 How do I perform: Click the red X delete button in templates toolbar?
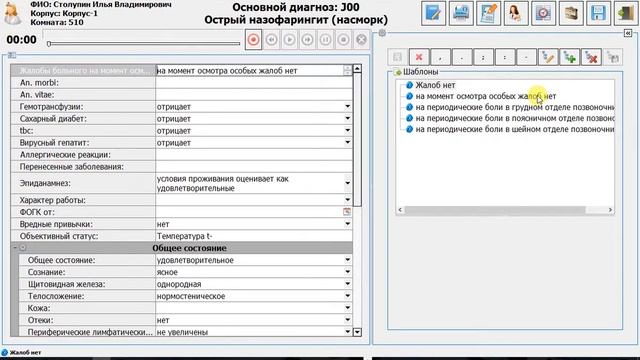[x=419, y=58]
